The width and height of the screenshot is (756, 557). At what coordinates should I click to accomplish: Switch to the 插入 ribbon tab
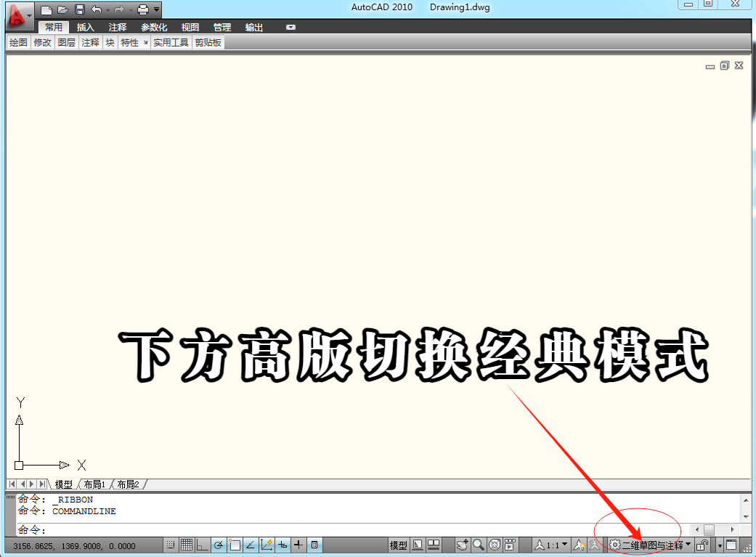(x=86, y=28)
